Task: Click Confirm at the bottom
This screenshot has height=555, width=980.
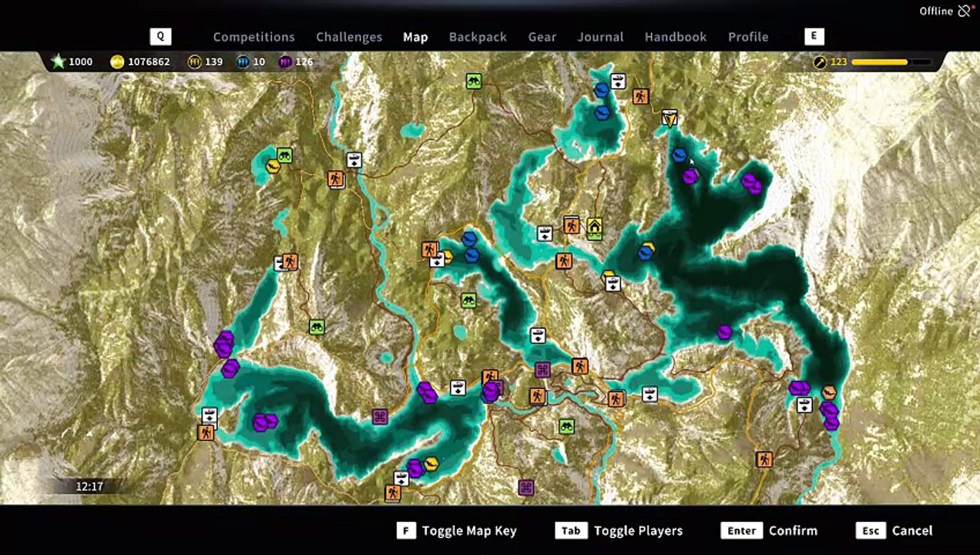Action: [793, 530]
